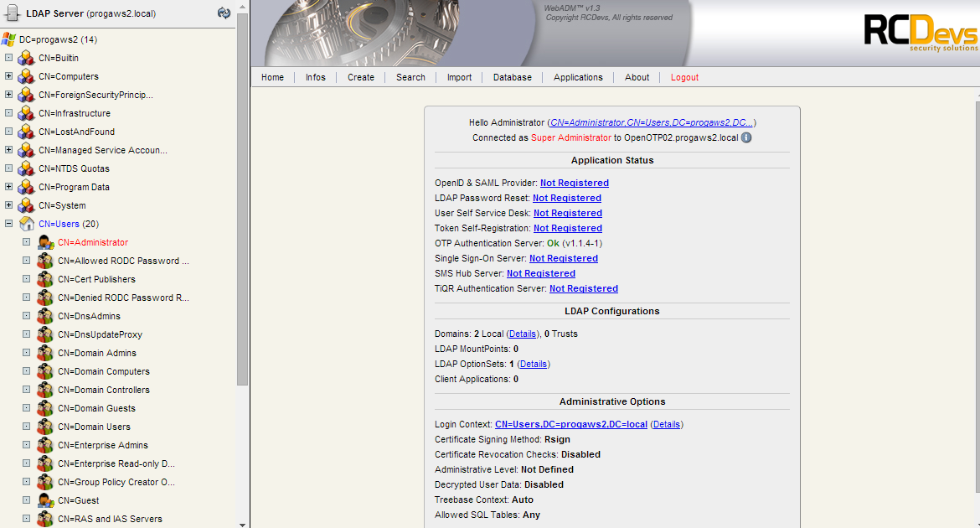
Task: Select the CN=DnsUpdateProxy tree entry
Action: click(100, 334)
